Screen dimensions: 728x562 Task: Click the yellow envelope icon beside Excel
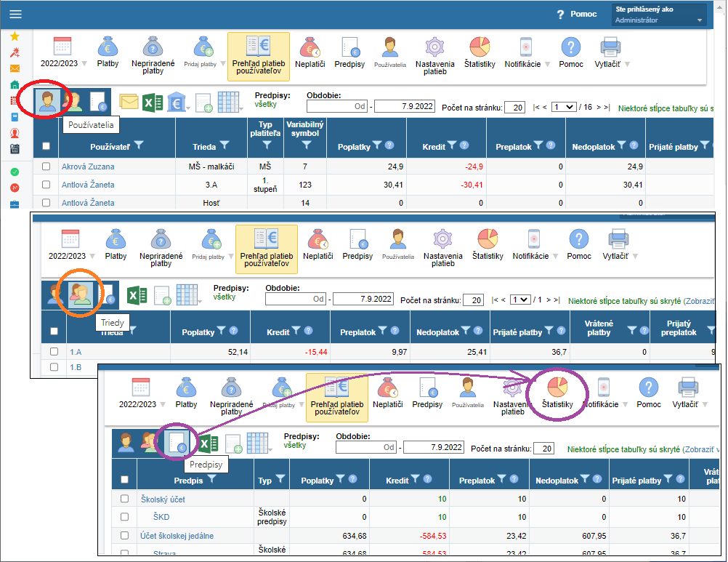coord(129,102)
